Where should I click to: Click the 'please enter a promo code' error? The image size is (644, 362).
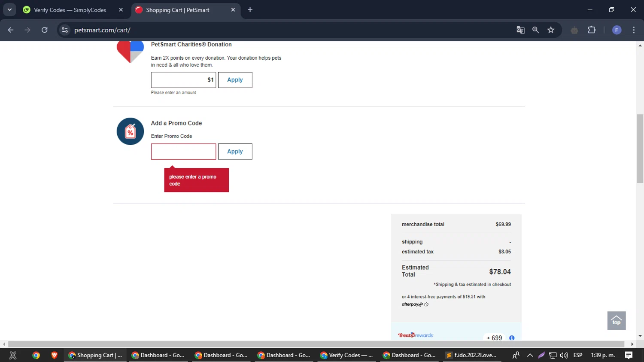tap(196, 180)
